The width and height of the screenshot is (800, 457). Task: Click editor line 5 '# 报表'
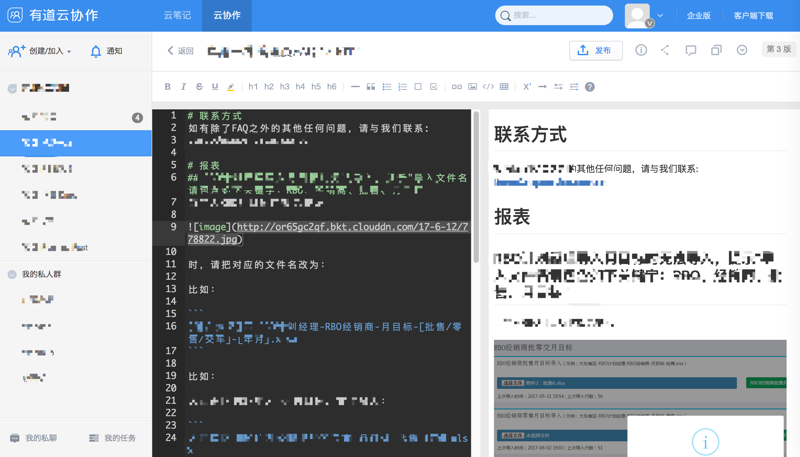(x=203, y=165)
